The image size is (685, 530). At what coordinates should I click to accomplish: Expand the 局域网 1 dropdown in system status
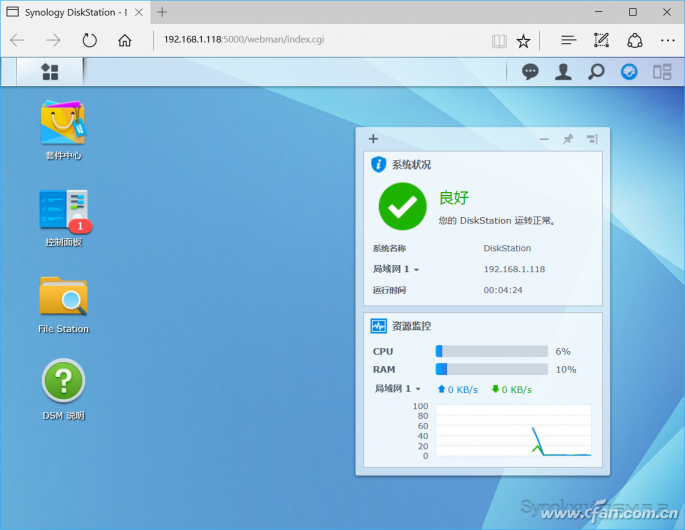pyautogui.click(x=396, y=270)
